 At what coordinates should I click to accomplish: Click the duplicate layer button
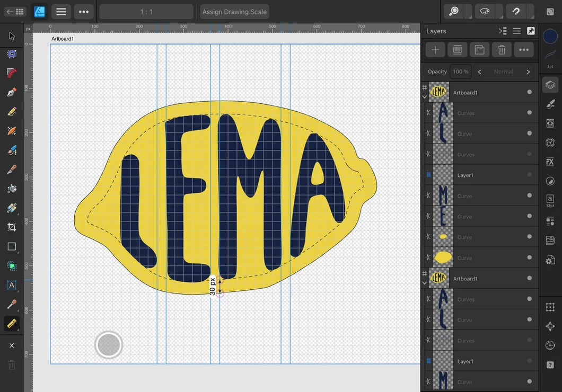click(x=480, y=50)
